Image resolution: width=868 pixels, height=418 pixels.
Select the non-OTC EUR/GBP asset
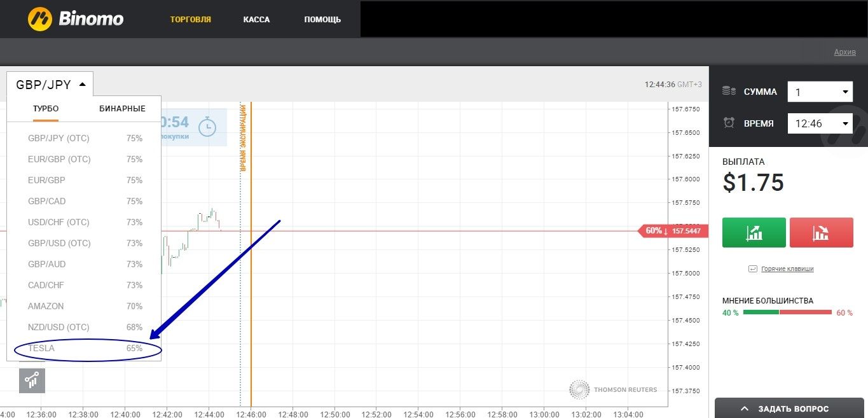pyautogui.click(x=84, y=180)
